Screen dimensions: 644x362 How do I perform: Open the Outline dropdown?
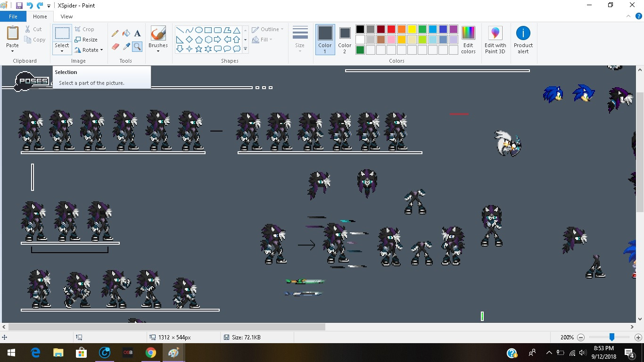pos(268,29)
